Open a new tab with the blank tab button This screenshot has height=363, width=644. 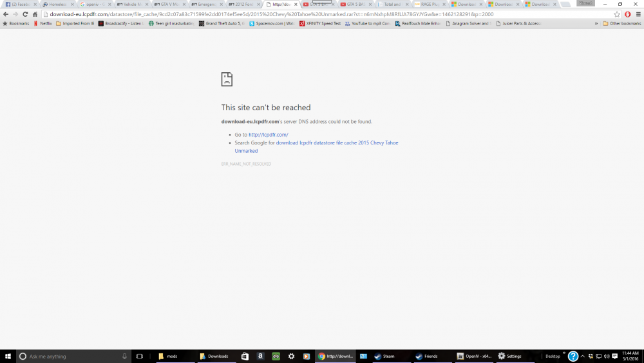click(565, 4)
